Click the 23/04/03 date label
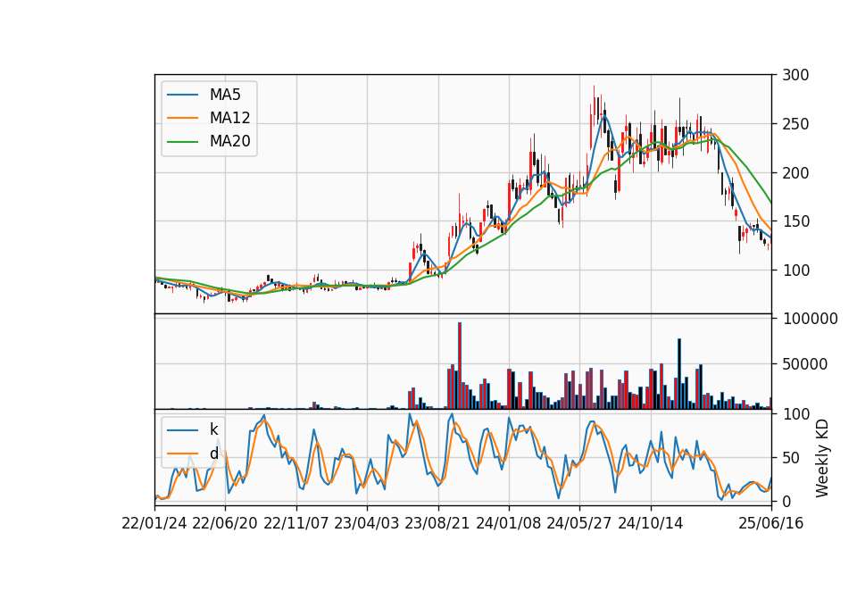Screen dimensions: 857x616 click(367, 523)
